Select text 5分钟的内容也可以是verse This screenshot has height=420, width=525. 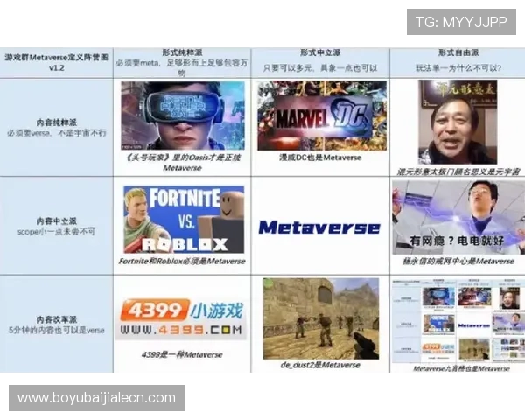click(57, 330)
